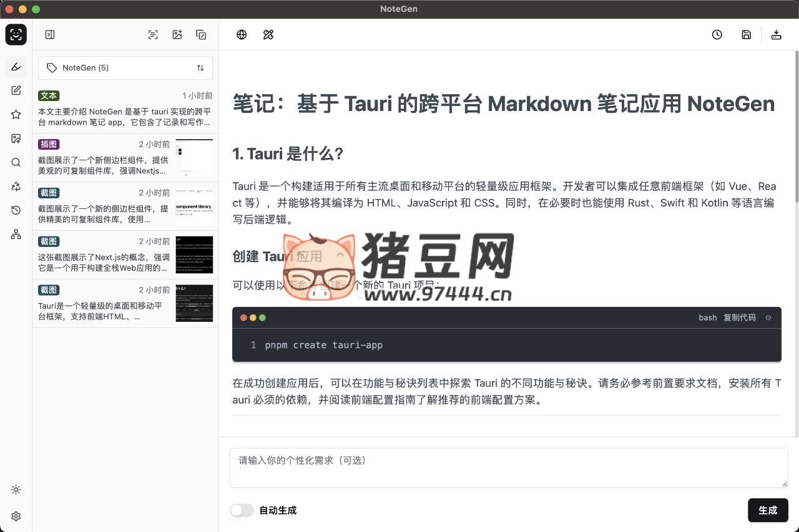Click the tag icon beside NoteGen (5)
Viewport: 799px width, 532px height.
[x=52, y=68]
